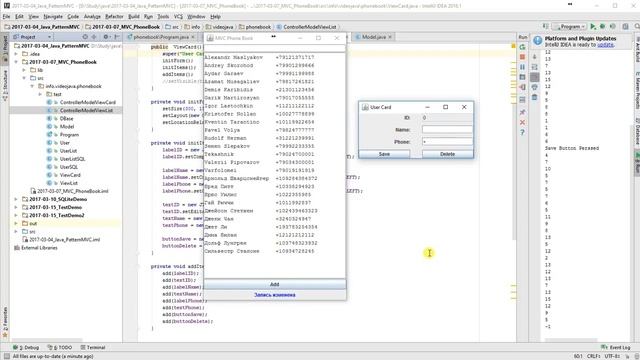
Task: Open the Program run configuration dropdown
Action: [x=569, y=27]
